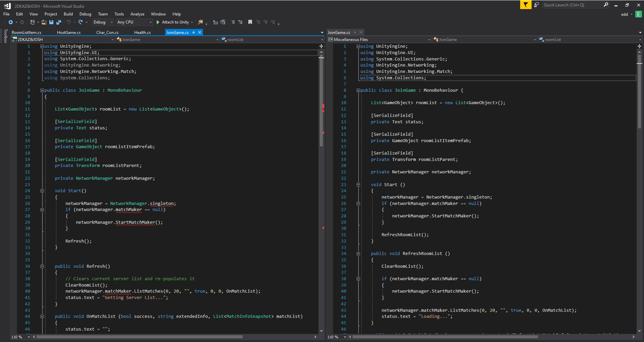The image size is (644, 342).
Task: Collapse the using directives in right editor
Action: coord(358,46)
